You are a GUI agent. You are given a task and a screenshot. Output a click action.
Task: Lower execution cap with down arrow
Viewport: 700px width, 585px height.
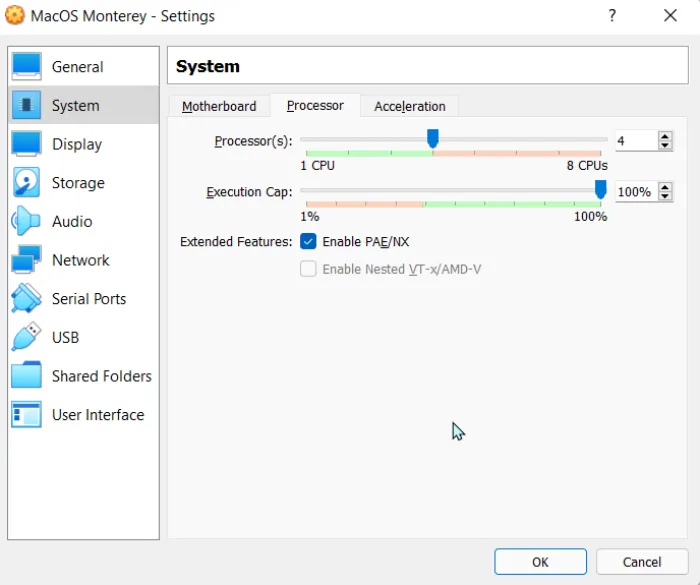(x=666, y=197)
